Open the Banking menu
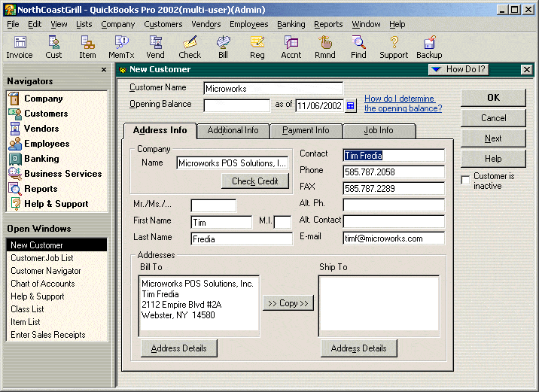The width and height of the screenshot is (539, 392). point(291,24)
